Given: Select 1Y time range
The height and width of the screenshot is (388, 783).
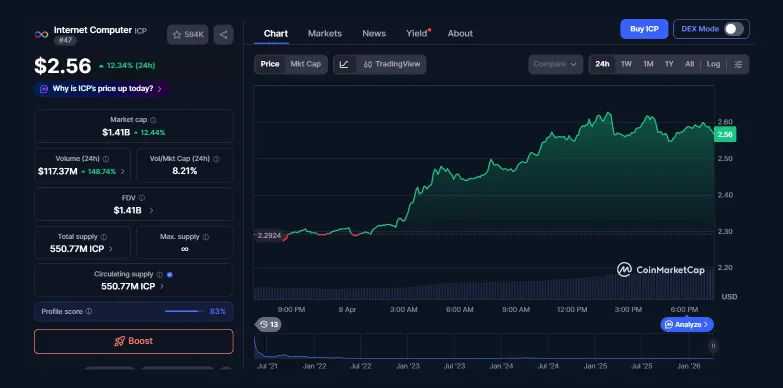Looking at the screenshot, I should pos(669,64).
